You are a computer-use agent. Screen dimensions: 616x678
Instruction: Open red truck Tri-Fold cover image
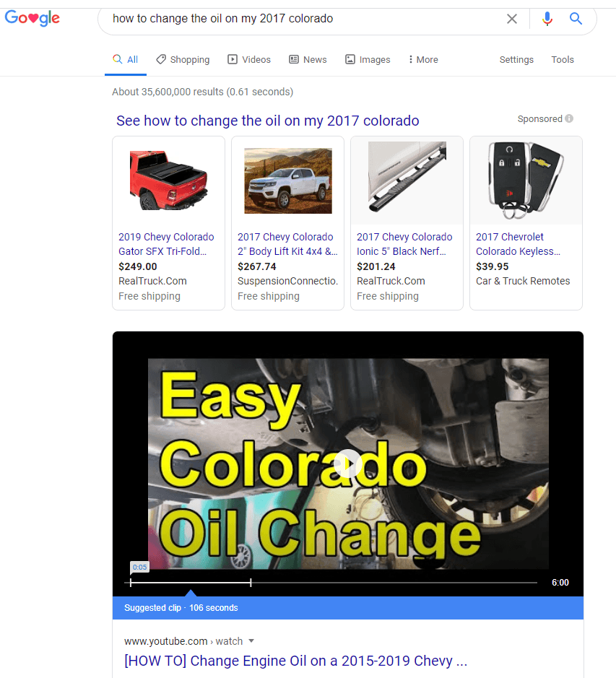pyautogui.click(x=169, y=181)
